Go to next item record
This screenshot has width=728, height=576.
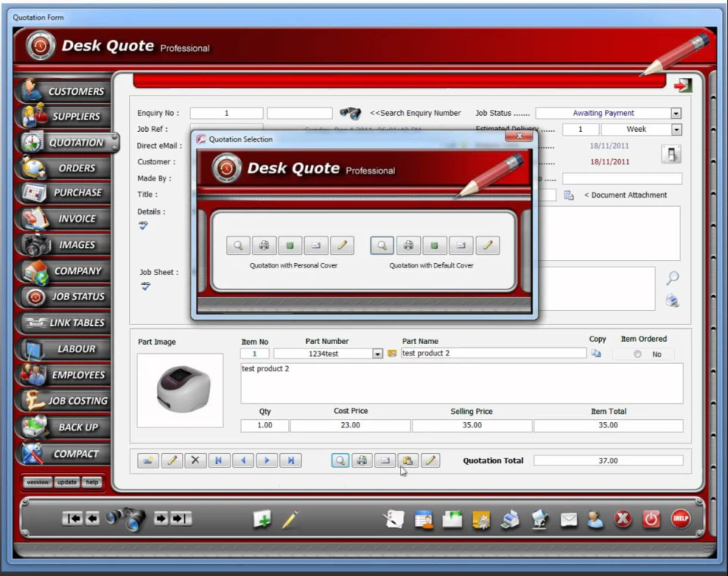click(267, 461)
